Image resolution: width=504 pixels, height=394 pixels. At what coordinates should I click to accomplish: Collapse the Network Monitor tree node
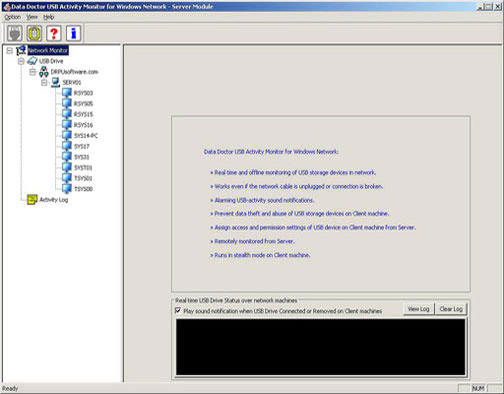coord(10,51)
